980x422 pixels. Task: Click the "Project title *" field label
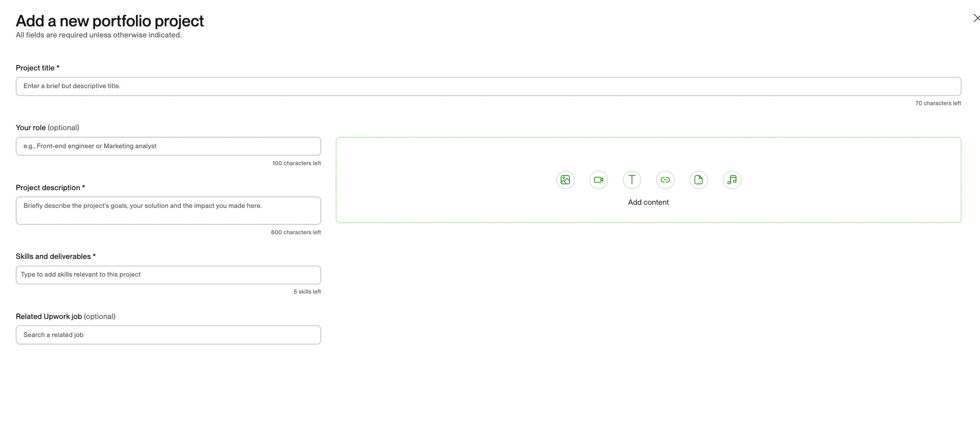pos(37,68)
